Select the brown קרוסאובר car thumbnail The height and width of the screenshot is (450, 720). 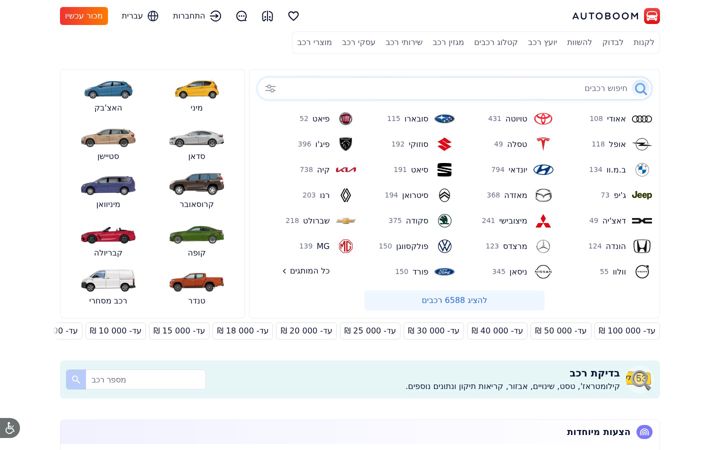197,184
